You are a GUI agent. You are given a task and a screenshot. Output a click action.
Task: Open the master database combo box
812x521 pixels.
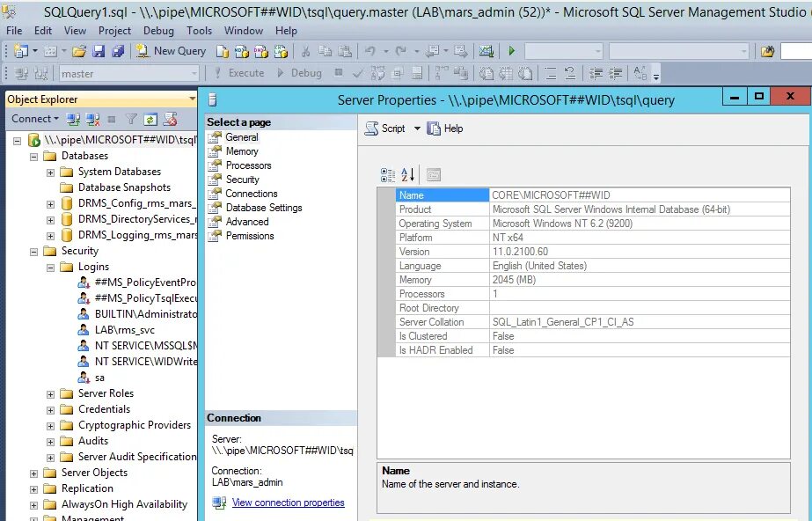[129, 74]
